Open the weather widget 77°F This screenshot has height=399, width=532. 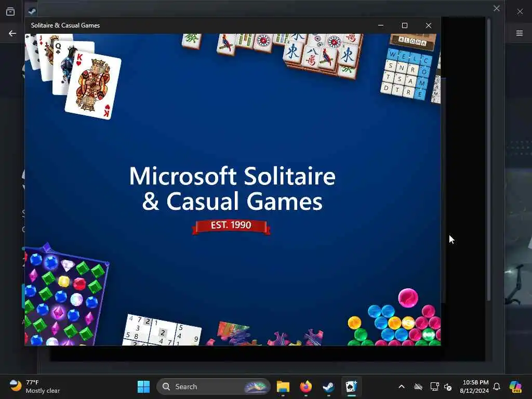click(34, 387)
